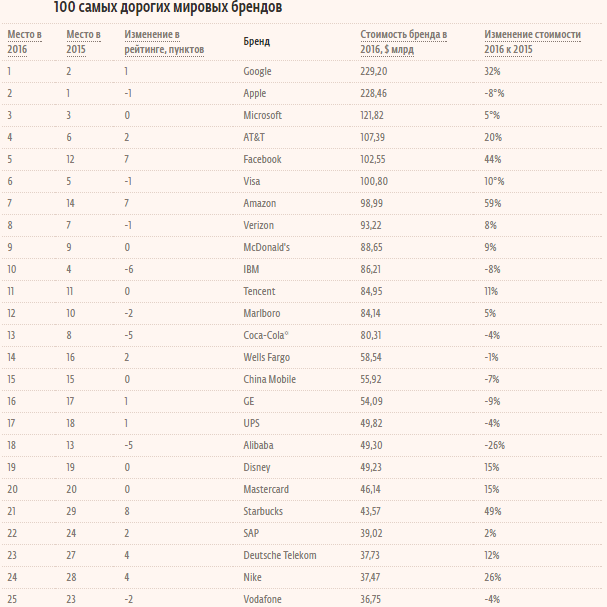Screen dimensions: 607x607
Task: Click the "Место в 2015" column header
Action: click(82, 41)
